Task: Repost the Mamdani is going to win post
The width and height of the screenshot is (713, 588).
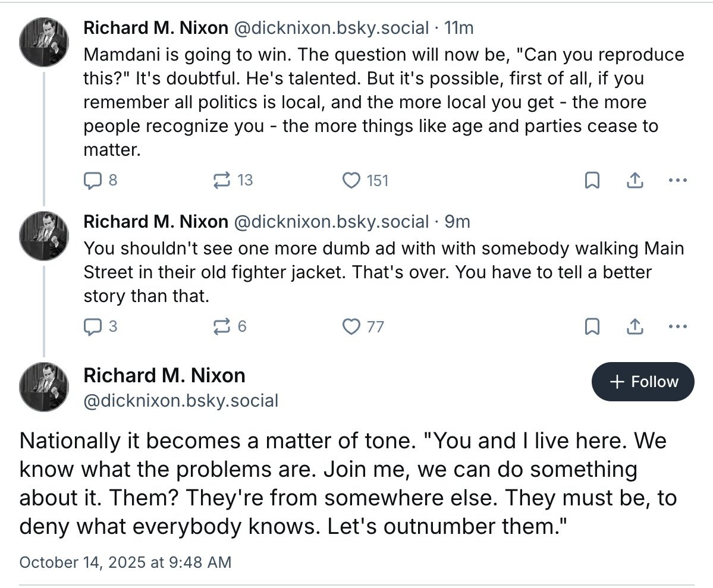Action: (222, 180)
